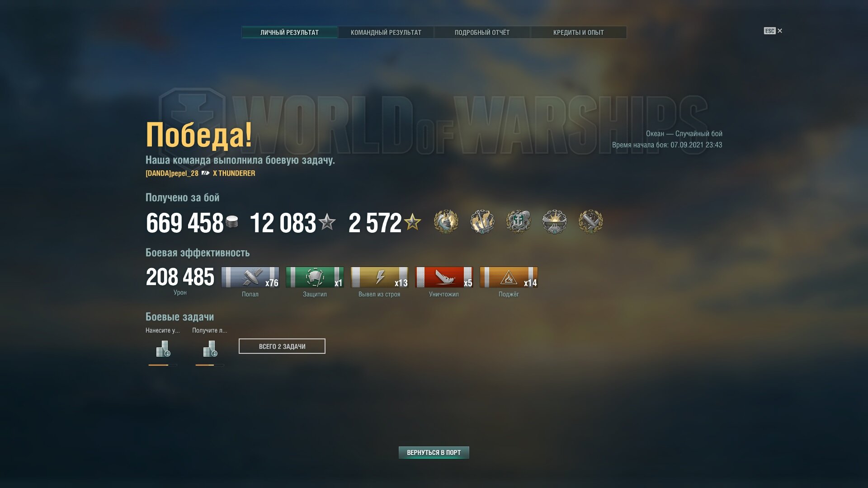Click the Вывел из строя ribbon x13
Screen dimensions: 868x488
(x=379, y=277)
